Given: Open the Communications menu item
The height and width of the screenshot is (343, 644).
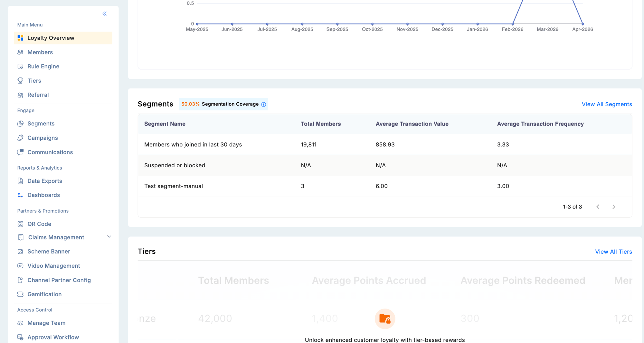Looking at the screenshot, I should (x=63, y=152).
